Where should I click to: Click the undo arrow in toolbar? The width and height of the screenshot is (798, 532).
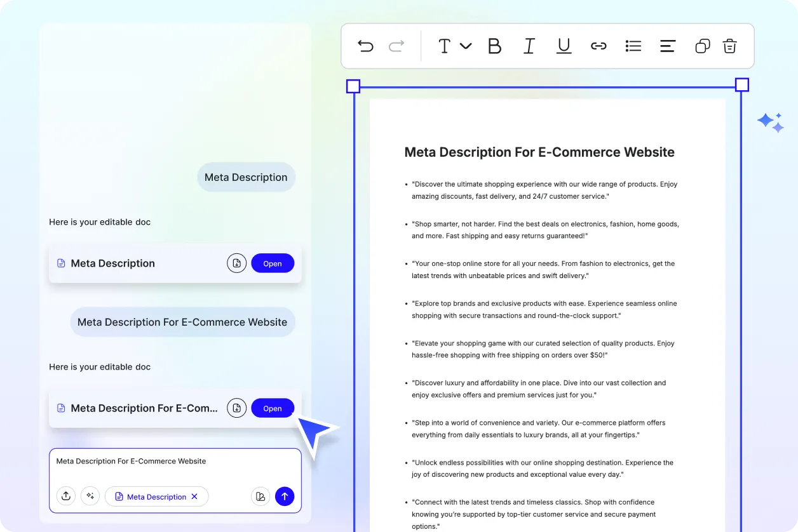coord(365,46)
